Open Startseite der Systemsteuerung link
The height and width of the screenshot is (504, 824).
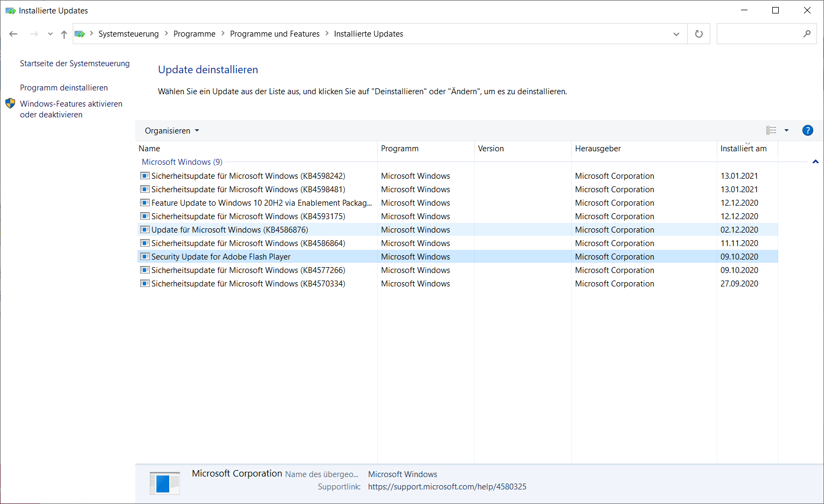pos(75,64)
